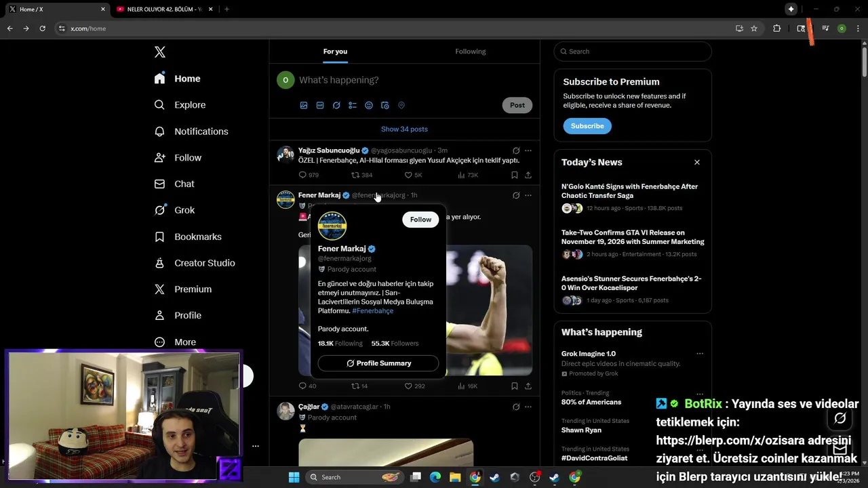This screenshot has height=488, width=868.
Task: Bookmark this page with the star icon
Action: pos(754,28)
